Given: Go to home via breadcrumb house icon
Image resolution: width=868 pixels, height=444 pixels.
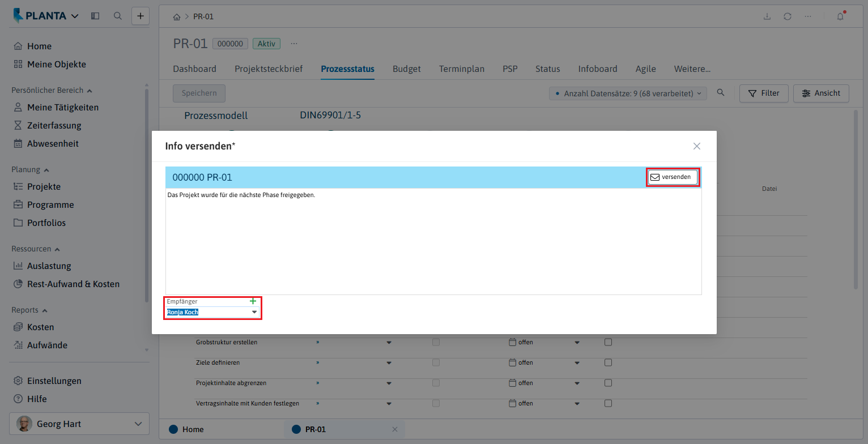Looking at the screenshot, I should coord(177,16).
